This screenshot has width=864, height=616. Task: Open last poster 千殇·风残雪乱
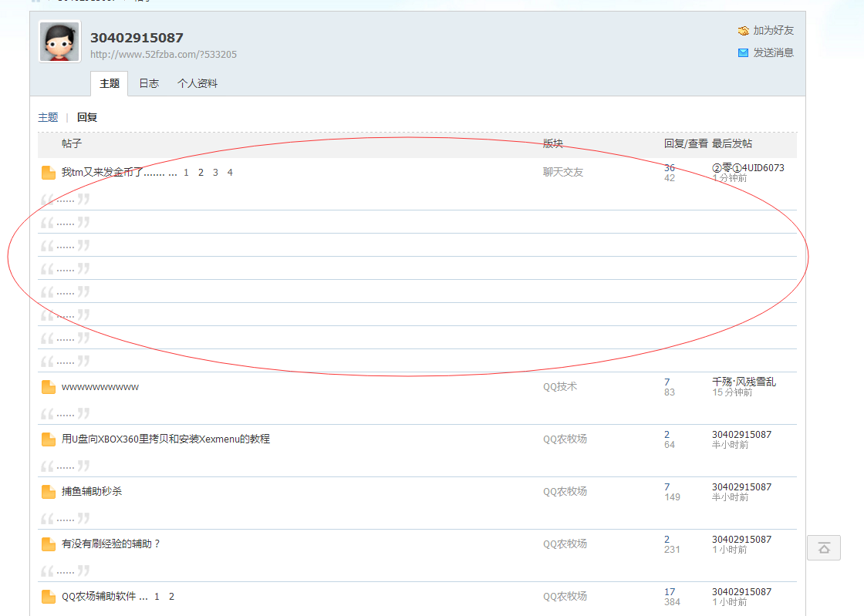click(x=744, y=382)
